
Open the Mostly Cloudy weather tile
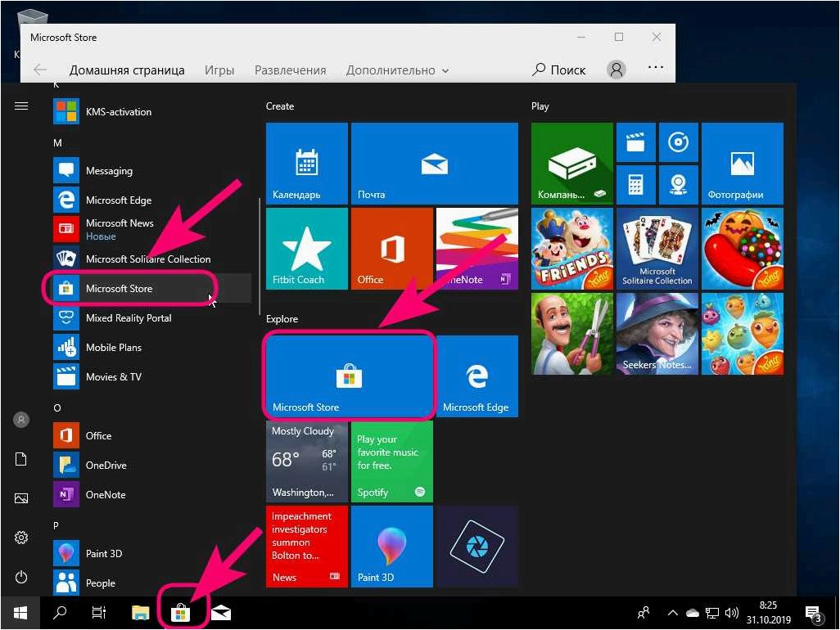click(x=307, y=461)
